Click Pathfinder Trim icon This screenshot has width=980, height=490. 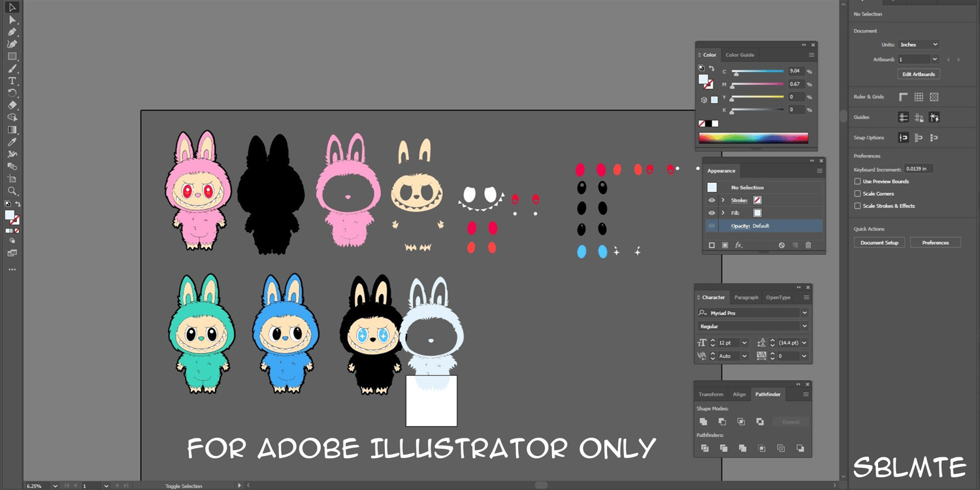(724, 448)
